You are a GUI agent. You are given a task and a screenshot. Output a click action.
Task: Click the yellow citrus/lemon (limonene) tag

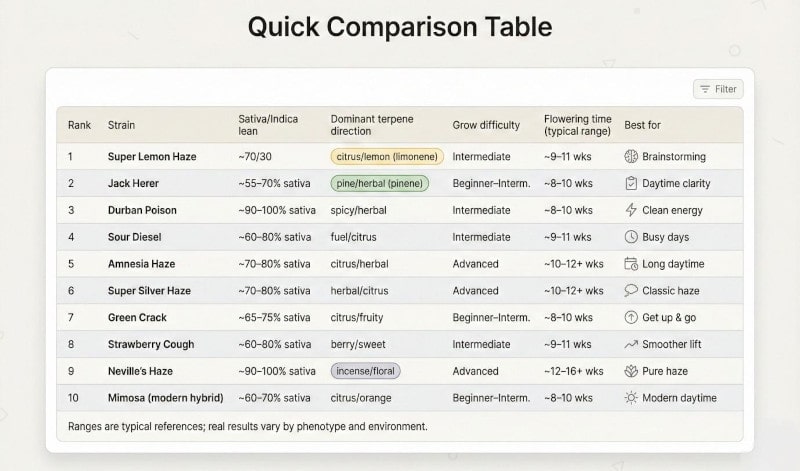click(x=386, y=157)
